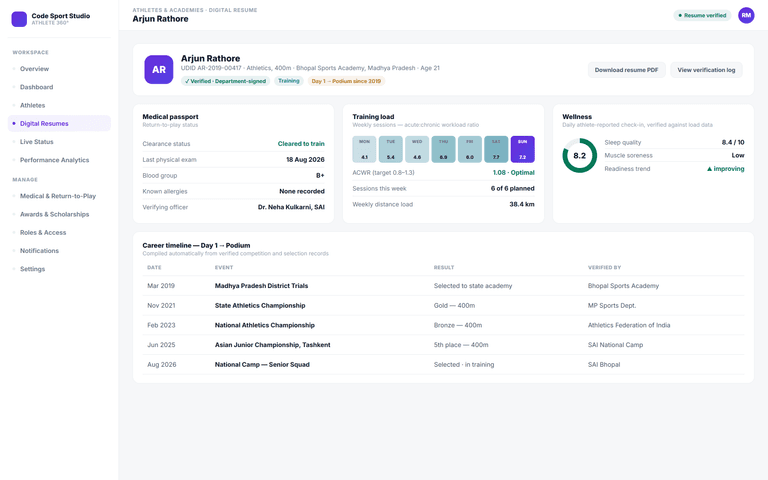
Task: Click the RESULT column header
Action: [x=444, y=267]
